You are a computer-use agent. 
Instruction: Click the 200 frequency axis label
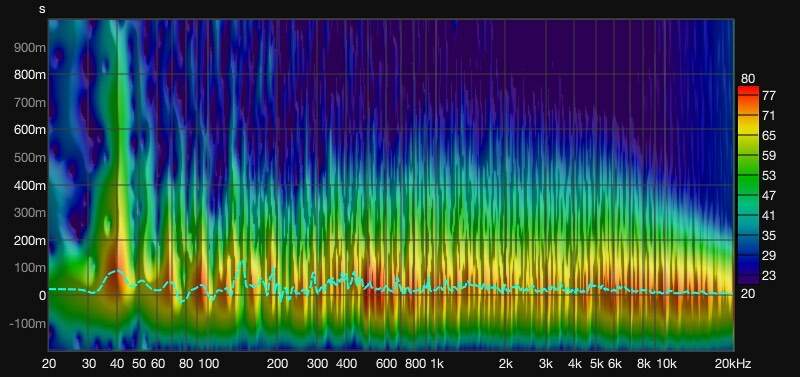click(x=277, y=364)
